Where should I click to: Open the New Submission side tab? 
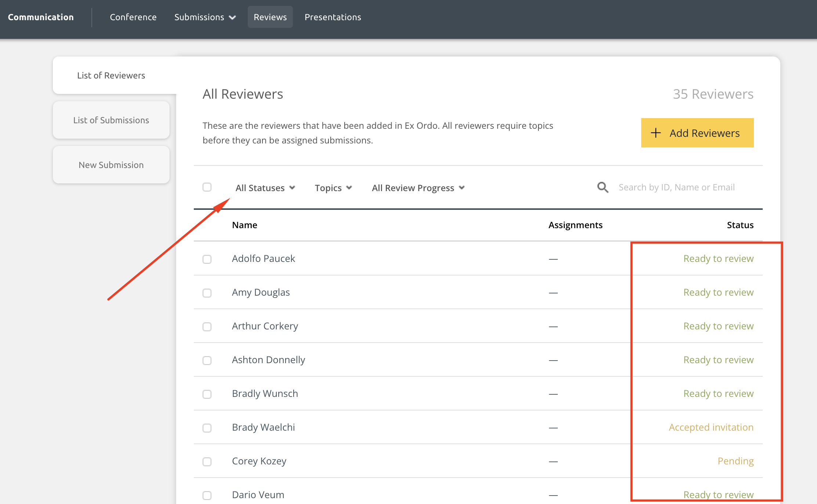click(x=111, y=165)
